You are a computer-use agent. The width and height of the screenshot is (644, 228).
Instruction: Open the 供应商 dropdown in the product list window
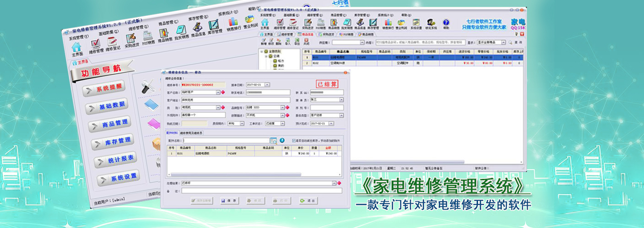(362, 43)
